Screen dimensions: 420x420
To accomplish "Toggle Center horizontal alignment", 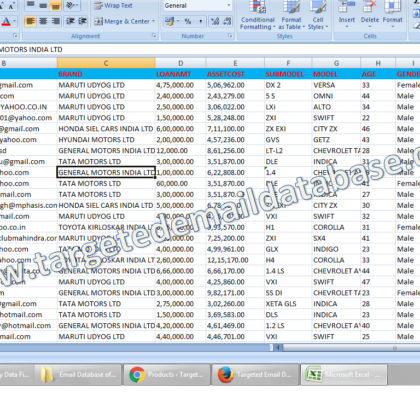I will tap(43, 21).
